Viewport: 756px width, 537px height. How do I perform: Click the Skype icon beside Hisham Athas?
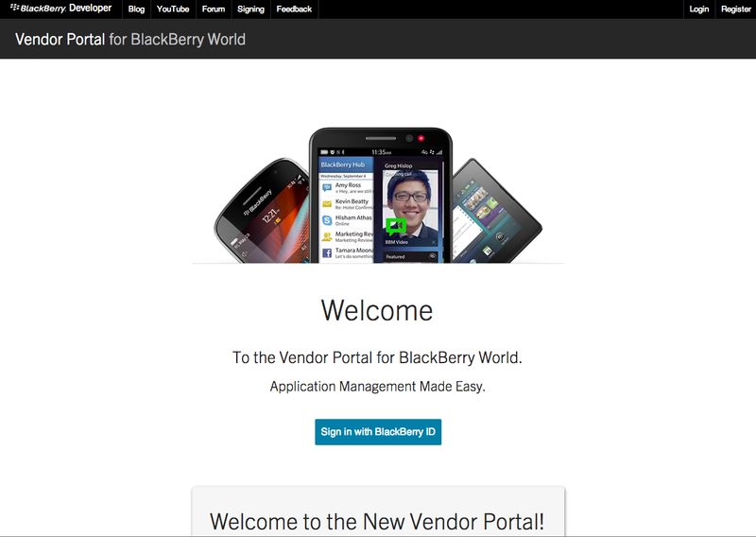coord(327,220)
